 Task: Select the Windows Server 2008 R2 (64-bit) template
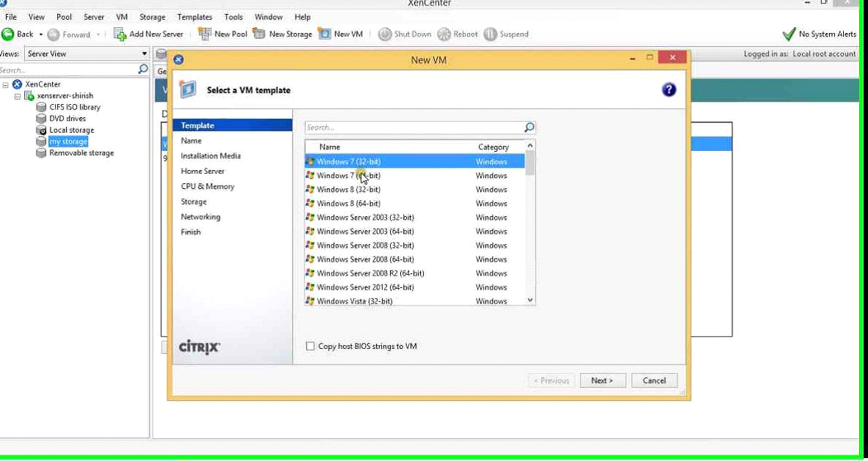coord(414,273)
